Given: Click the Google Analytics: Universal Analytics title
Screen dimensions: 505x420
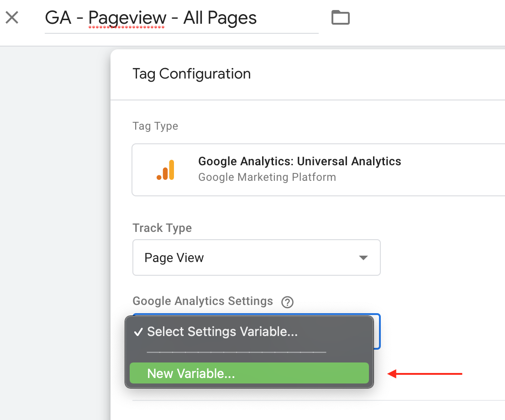Looking at the screenshot, I should pyautogui.click(x=300, y=161).
